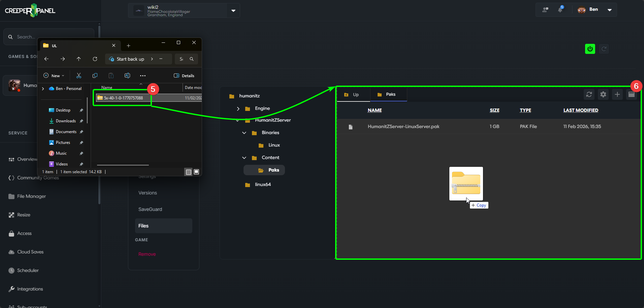Image resolution: width=644 pixels, height=308 pixels.
Task: Switch Explorer to large thumbnails view
Action: [196, 172]
